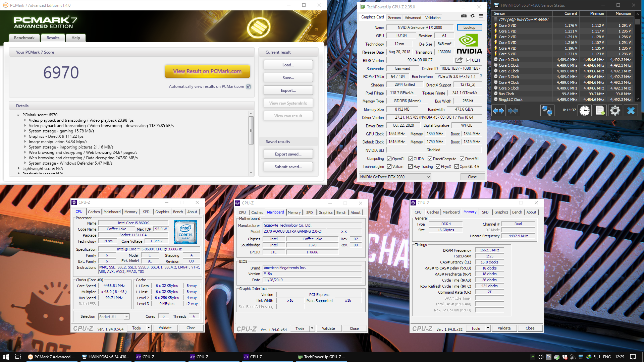
Task: Collapse PCMark score 6970 tree node
Action: coord(18,115)
